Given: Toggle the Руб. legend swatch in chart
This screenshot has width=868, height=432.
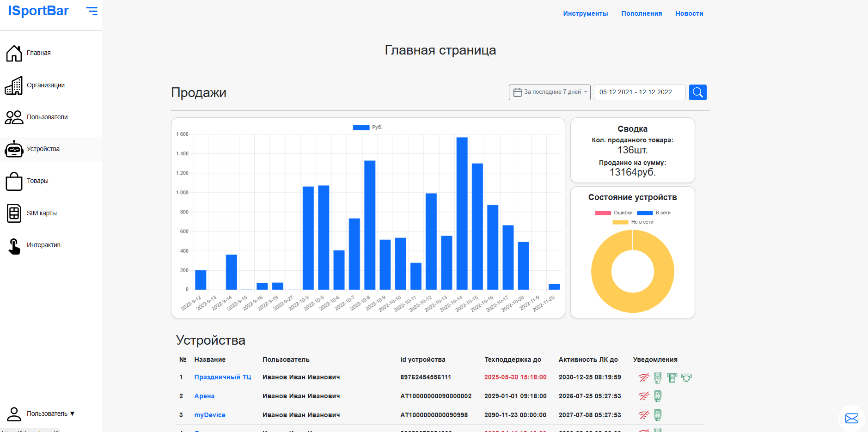Looking at the screenshot, I should 361,128.
